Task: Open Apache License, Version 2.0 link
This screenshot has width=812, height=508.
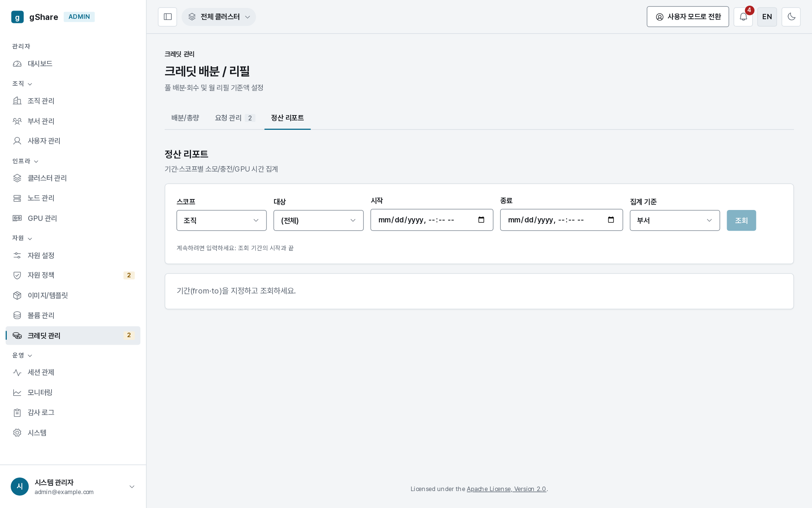Action: 506,489
